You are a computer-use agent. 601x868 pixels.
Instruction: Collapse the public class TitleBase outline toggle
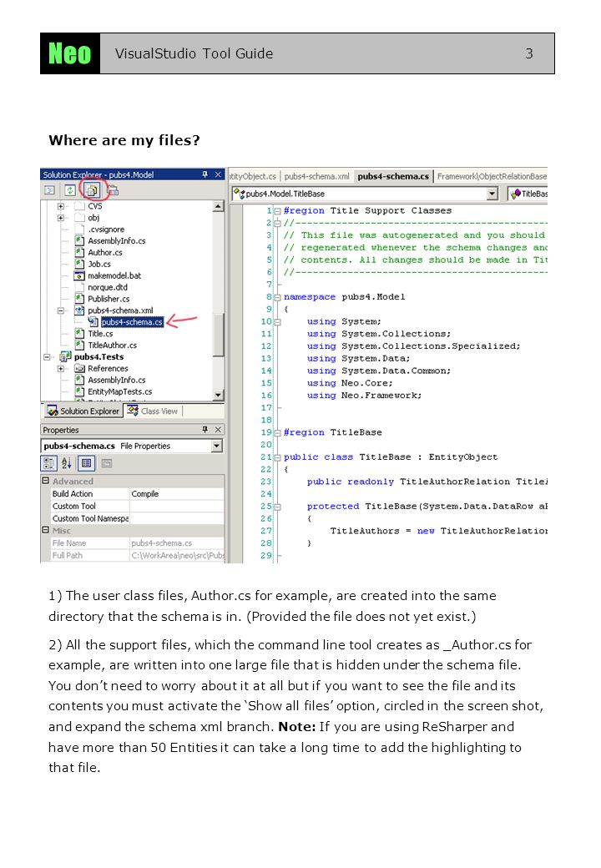pyautogui.click(x=277, y=458)
